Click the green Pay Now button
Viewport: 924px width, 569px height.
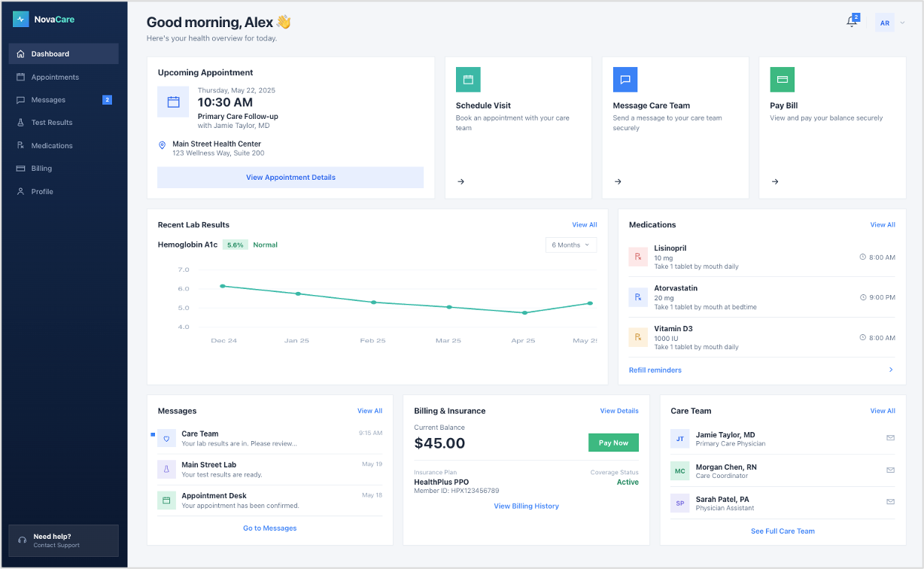(x=613, y=443)
